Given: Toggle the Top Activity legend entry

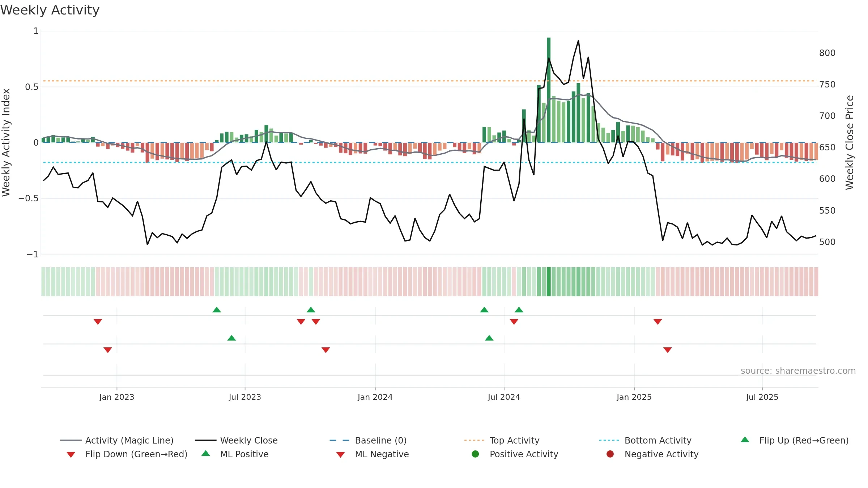Looking at the screenshot, I should [502, 440].
